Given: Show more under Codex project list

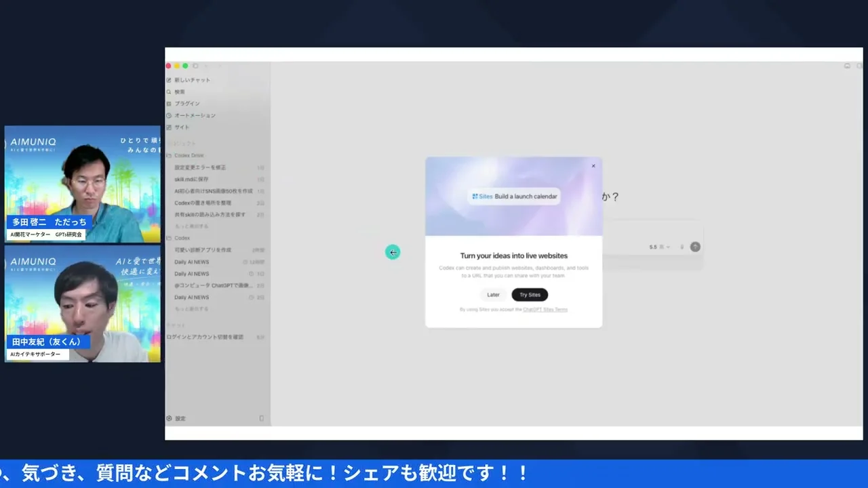Looking at the screenshot, I should tap(191, 308).
